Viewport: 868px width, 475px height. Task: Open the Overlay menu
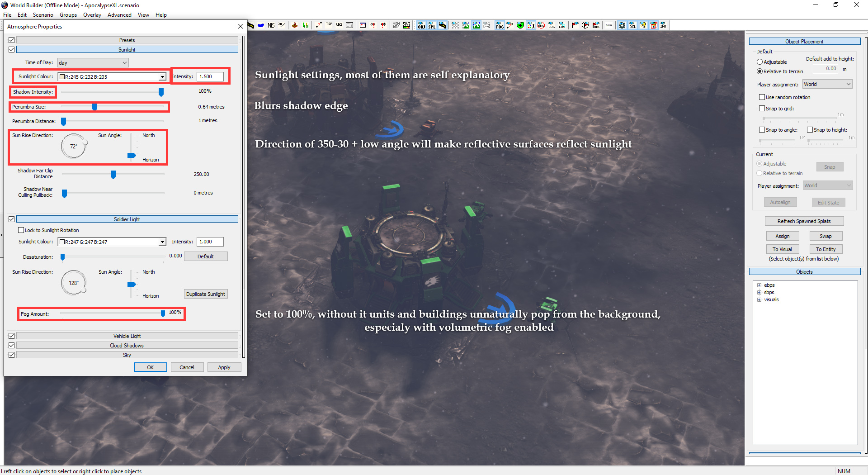(x=92, y=15)
